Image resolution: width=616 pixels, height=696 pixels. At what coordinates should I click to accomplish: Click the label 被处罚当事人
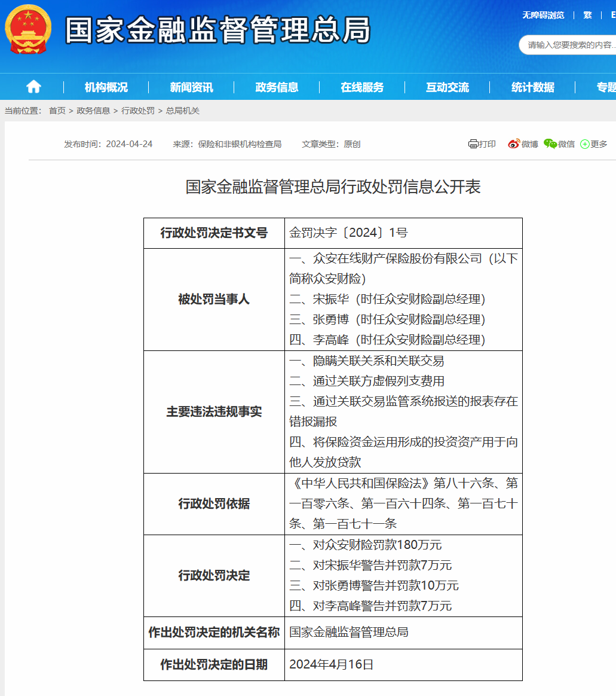tap(214, 299)
